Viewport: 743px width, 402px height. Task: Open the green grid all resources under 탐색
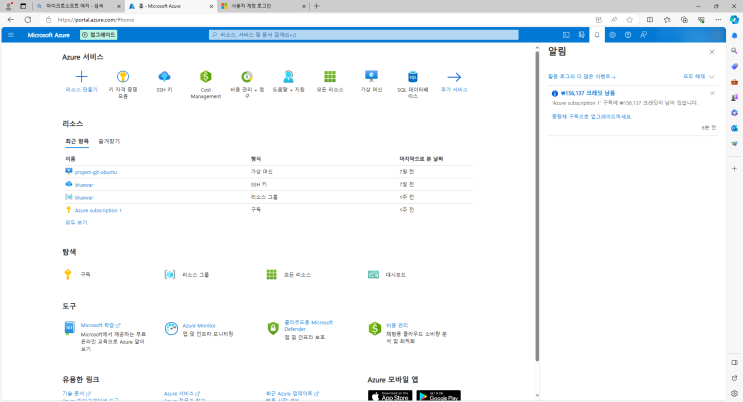coord(272,274)
